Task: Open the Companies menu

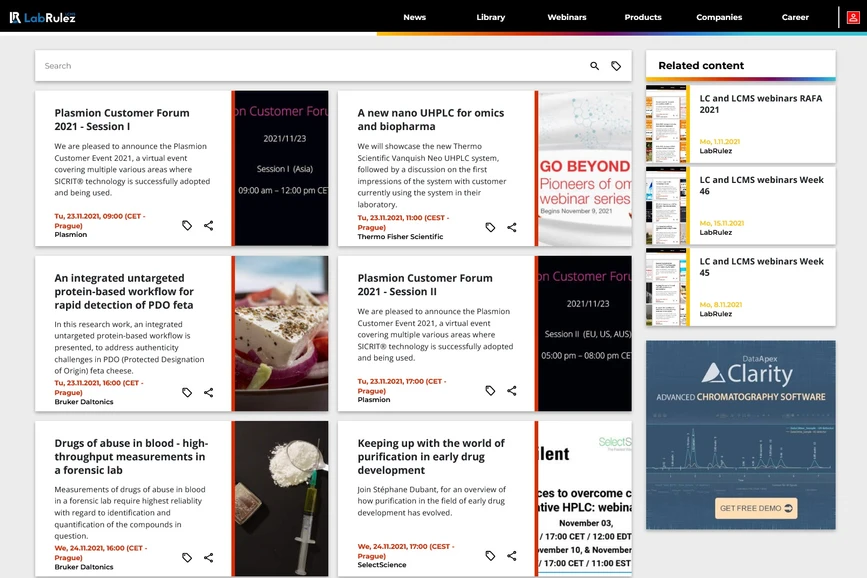Action: [x=719, y=17]
